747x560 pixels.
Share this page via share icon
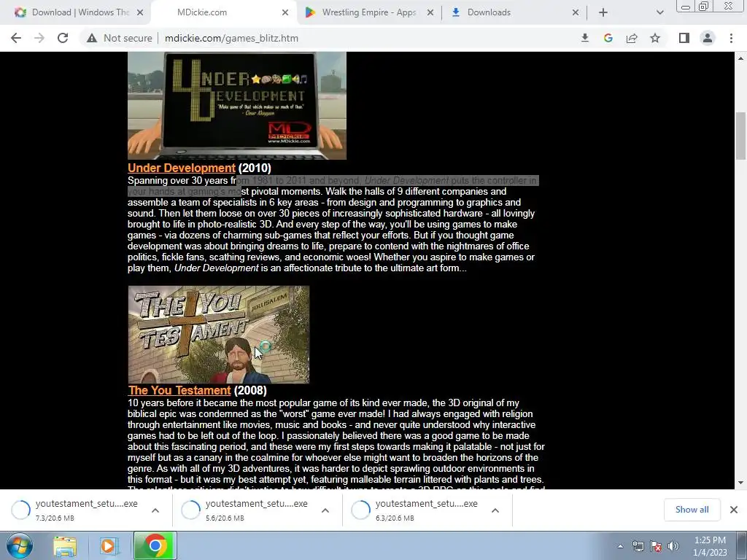632,38
